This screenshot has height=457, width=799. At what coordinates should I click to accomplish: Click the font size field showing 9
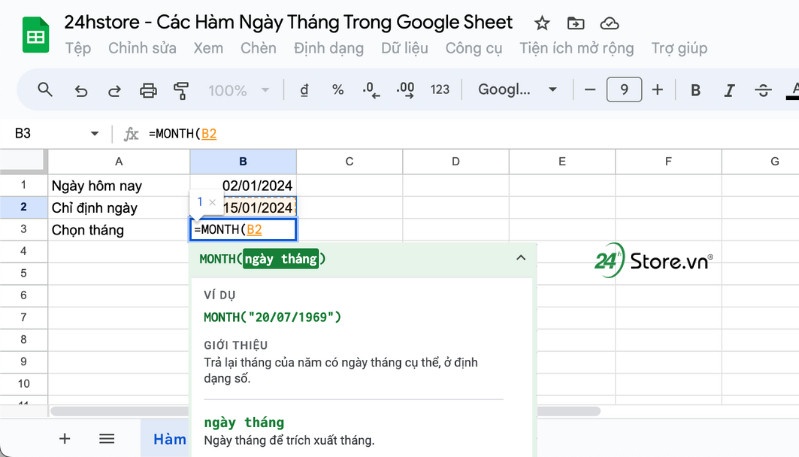tap(624, 90)
